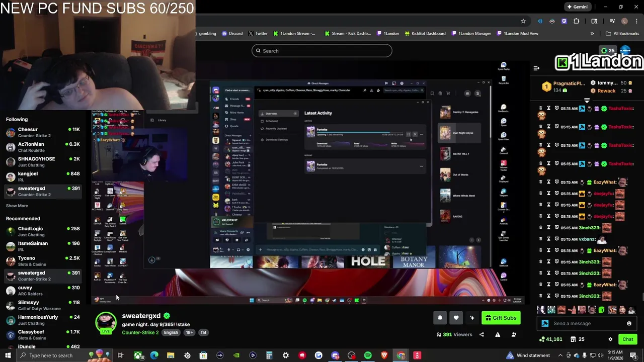Click the BANG emote in quick emotes

[551, 310]
